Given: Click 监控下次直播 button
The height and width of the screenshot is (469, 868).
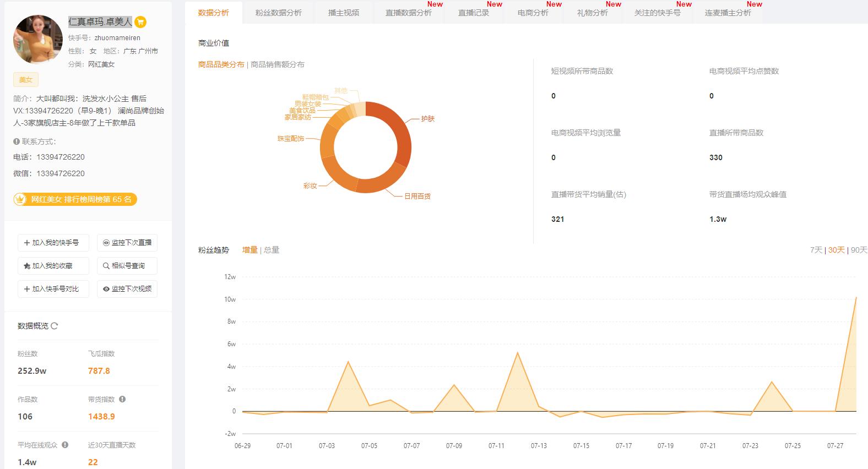Looking at the screenshot, I should tap(127, 243).
